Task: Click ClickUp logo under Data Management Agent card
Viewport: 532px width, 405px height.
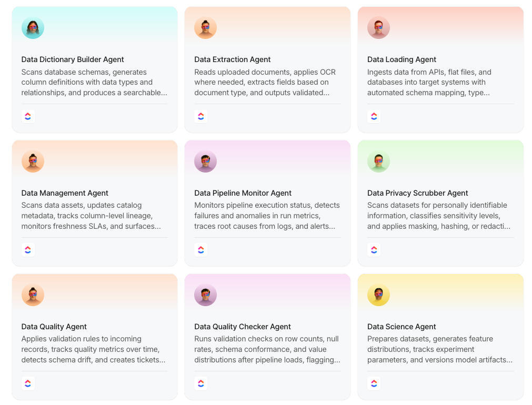Action: pyautogui.click(x=28, y=250)
